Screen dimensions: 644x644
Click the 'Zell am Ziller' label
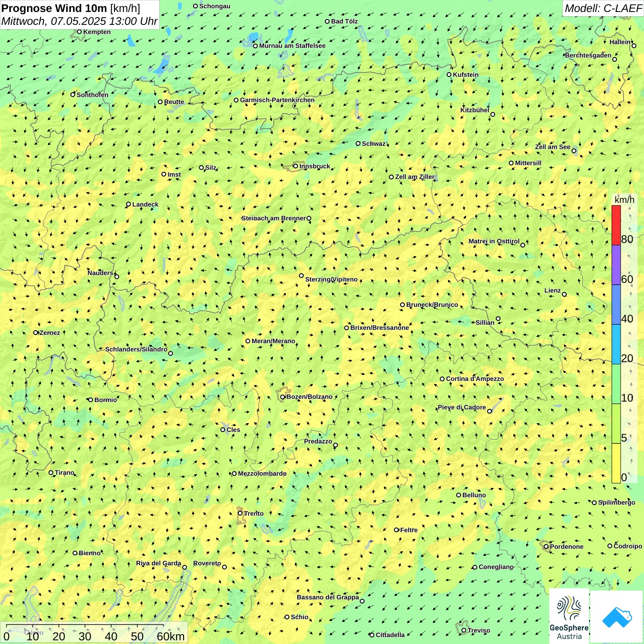(x=414, y=177)
